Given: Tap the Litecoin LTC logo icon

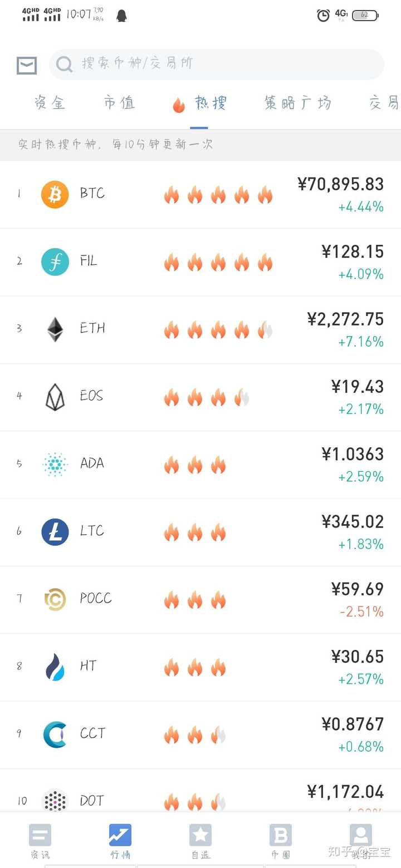Looking at the screenshot, I should 55,532.
